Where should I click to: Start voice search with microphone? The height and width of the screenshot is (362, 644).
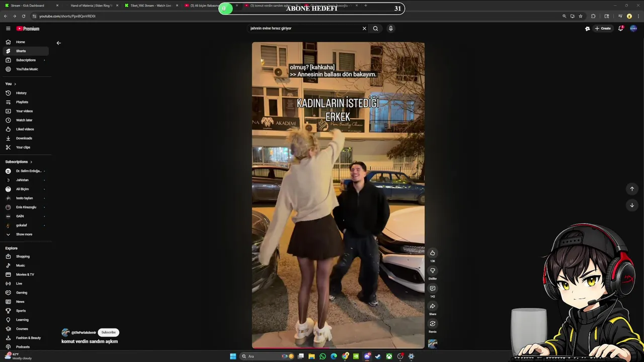point(390,28)
